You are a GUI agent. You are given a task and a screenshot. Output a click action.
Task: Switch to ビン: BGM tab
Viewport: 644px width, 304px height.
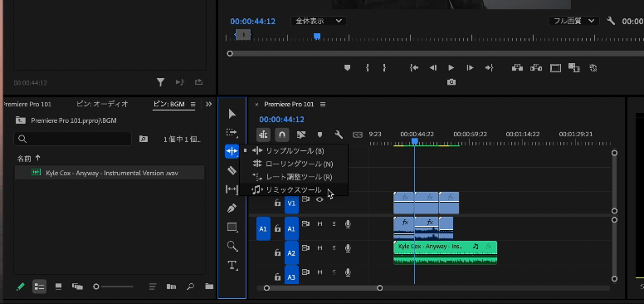pos(168,104)
